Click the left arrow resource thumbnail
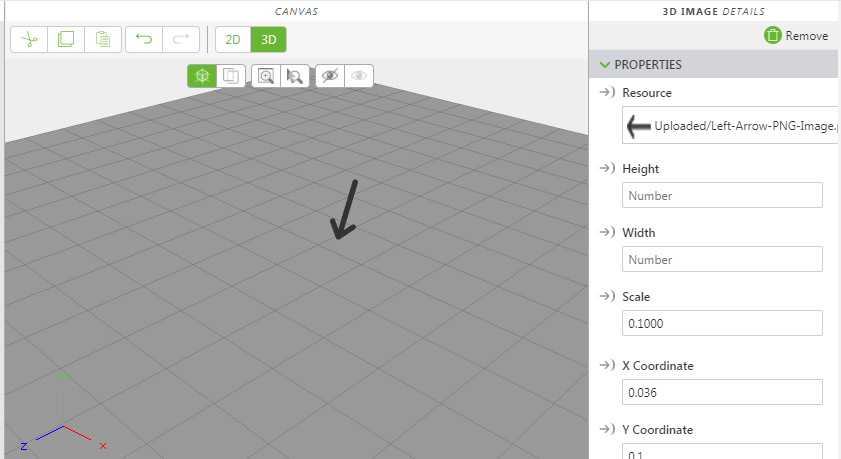The width and height of the screenshot is (841, 459). pos(638,127)
